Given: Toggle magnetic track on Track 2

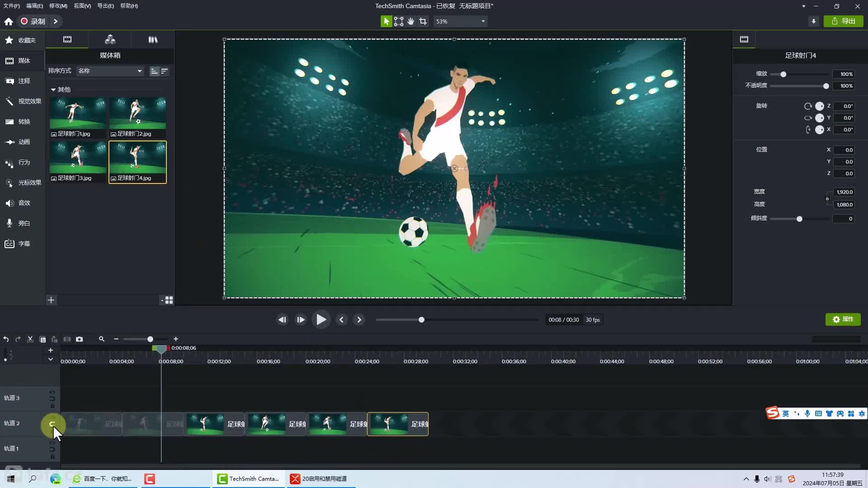Looking at the screenshot, I should pos(52,424).
